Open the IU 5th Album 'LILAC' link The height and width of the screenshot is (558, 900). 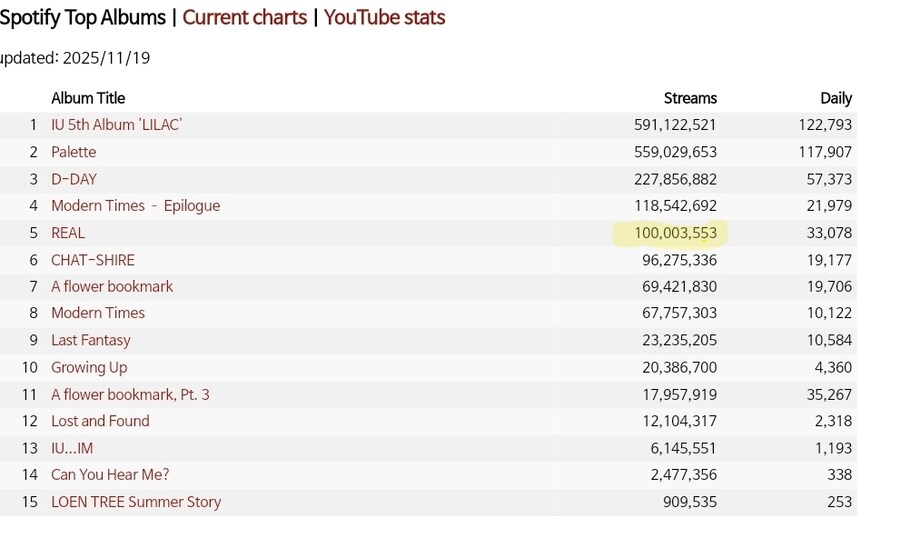coord(116,125)
